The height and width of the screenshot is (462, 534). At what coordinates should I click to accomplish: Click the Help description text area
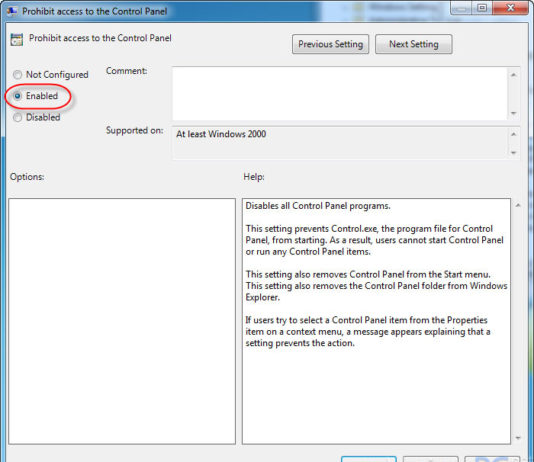point(376,321)
